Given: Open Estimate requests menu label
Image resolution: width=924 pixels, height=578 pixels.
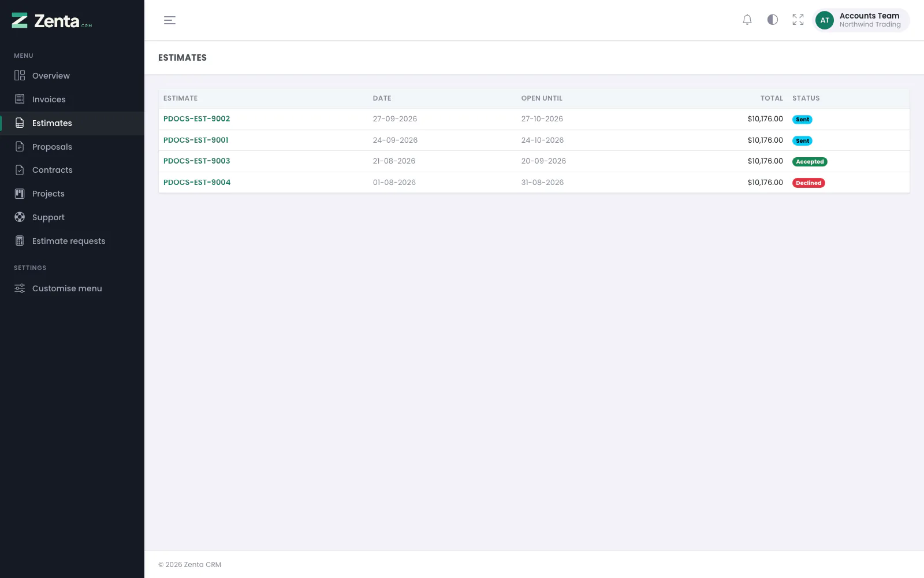Looking at the screenshot, I should click(69, 241).
